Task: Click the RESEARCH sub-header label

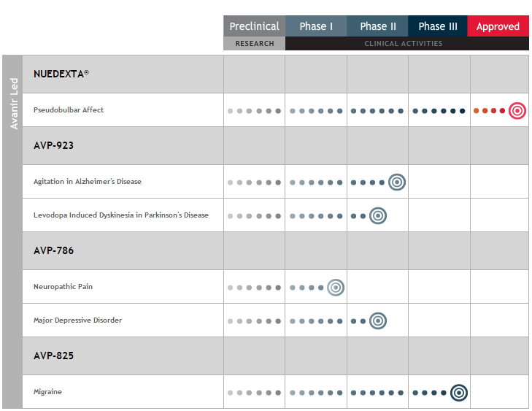Action: click(x=255, y=44)
